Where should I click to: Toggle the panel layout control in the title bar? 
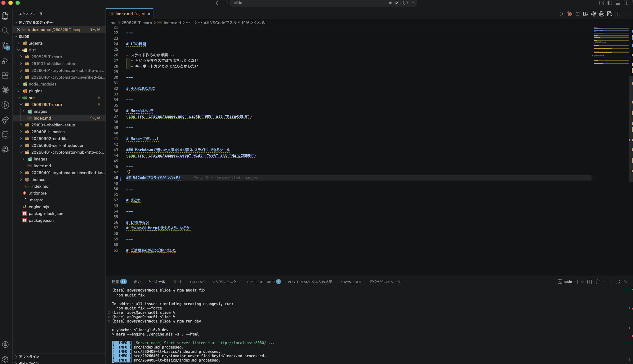[x=618, y=3]
